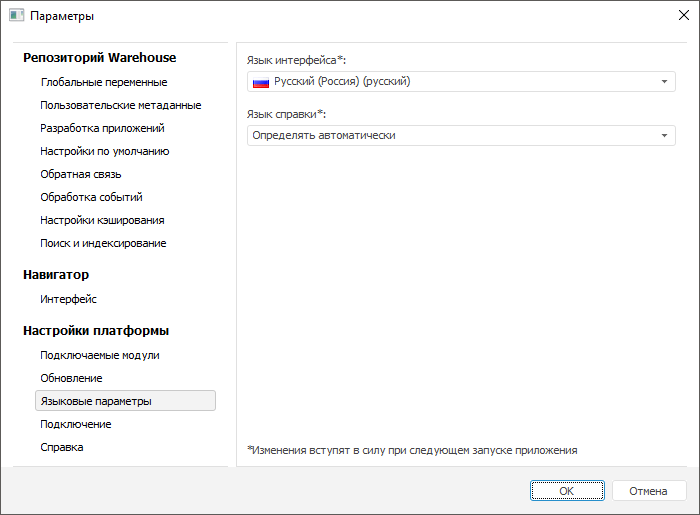Open Обратная связь settings page
The height and width of the screenshot is (515, 700).
pos(81,174)
